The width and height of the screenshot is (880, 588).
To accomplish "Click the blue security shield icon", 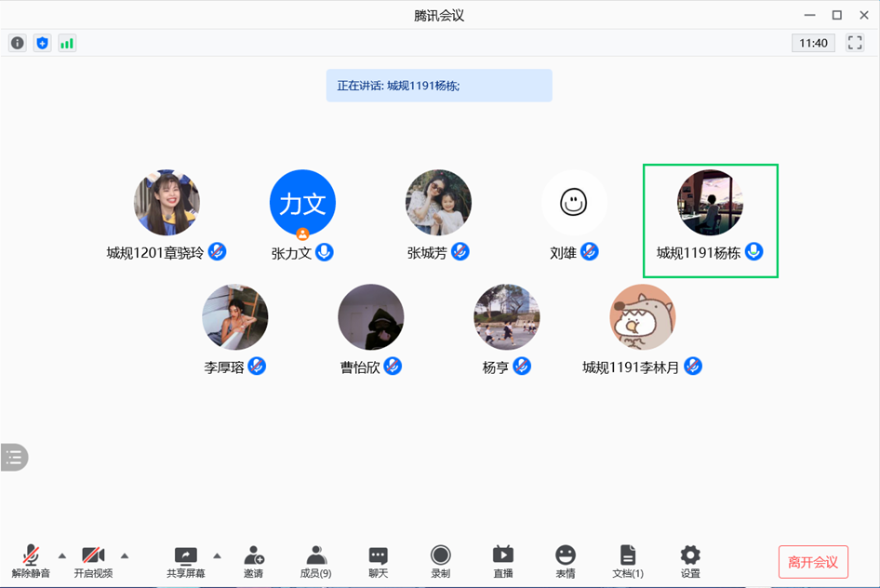I will click(42, 43).
